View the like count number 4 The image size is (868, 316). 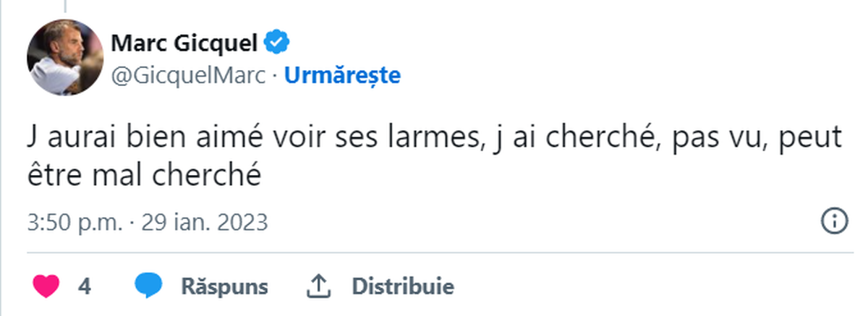point(85,287)
